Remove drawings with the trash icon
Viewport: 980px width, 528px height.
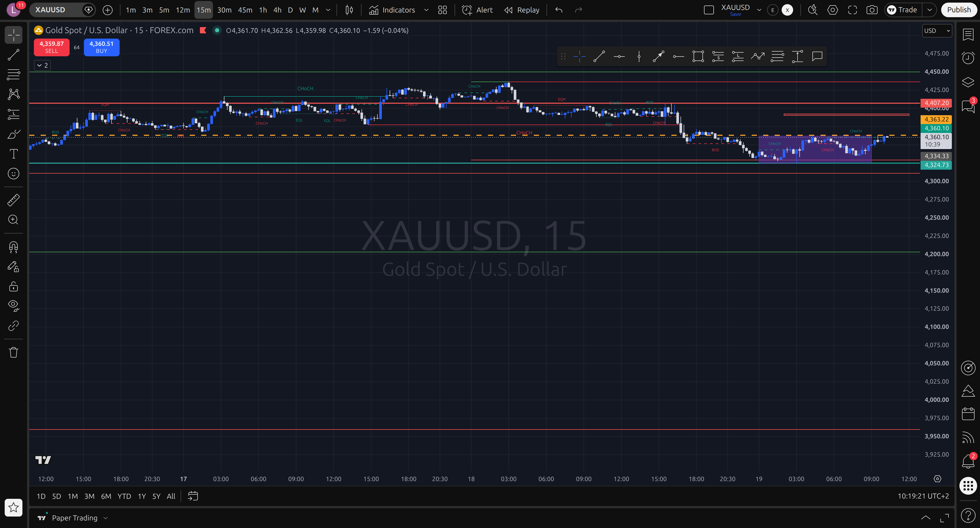click(x=14, y=352)
